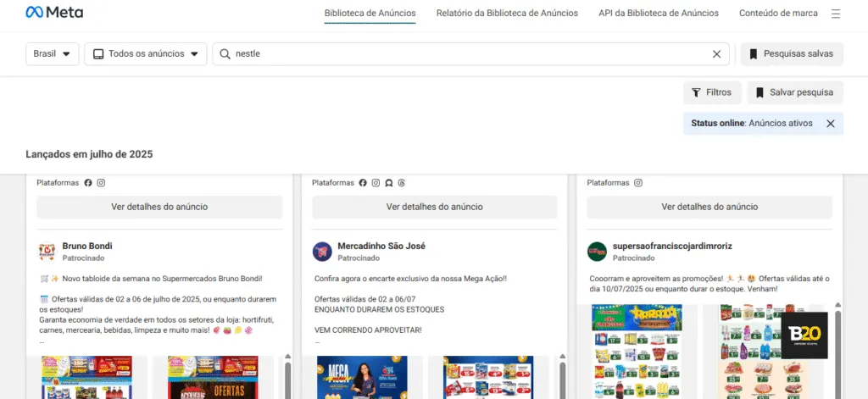Viewport: 868px width, 399px height.
Task: Click the supersaofranciscojardimroriz advertiser name
Action: [x=672, y=247]
